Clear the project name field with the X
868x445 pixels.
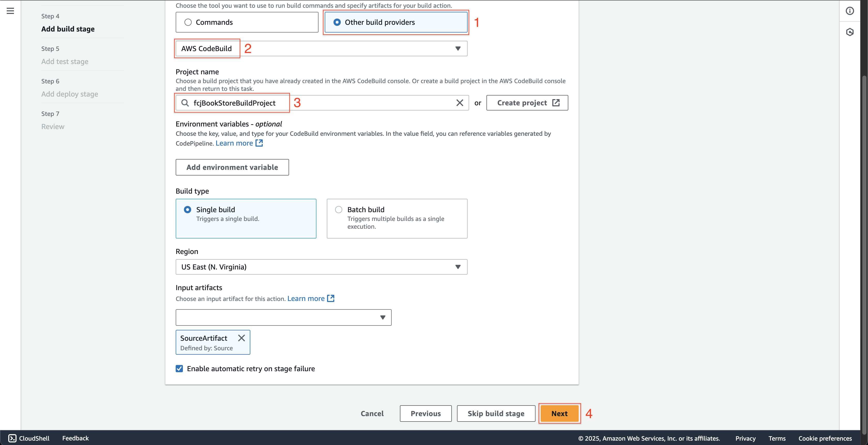460,103
